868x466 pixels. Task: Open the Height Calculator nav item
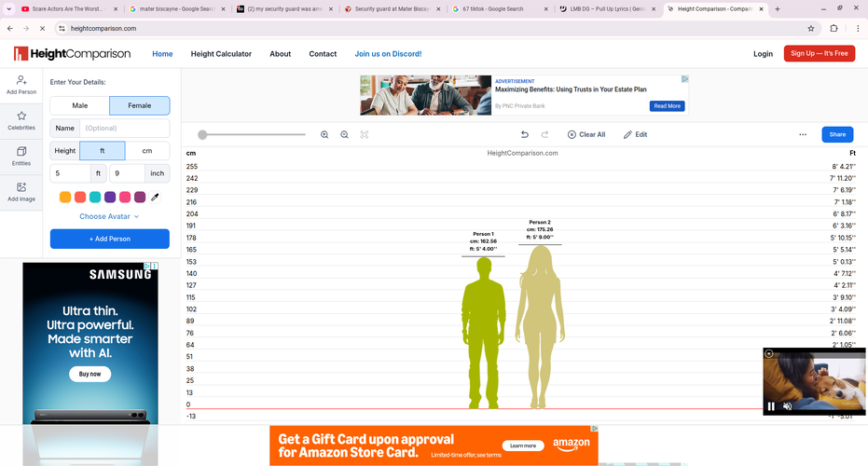point(221,54)
